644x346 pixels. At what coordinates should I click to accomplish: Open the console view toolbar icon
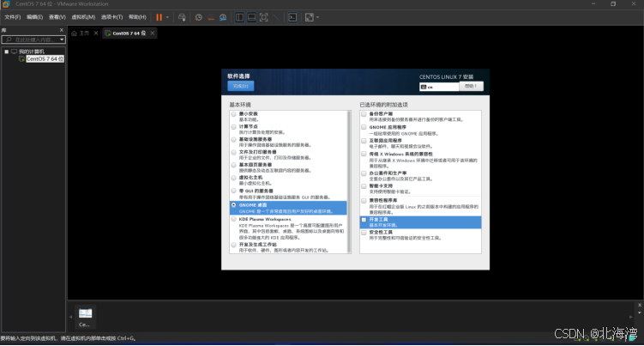(x=292, y=17)
